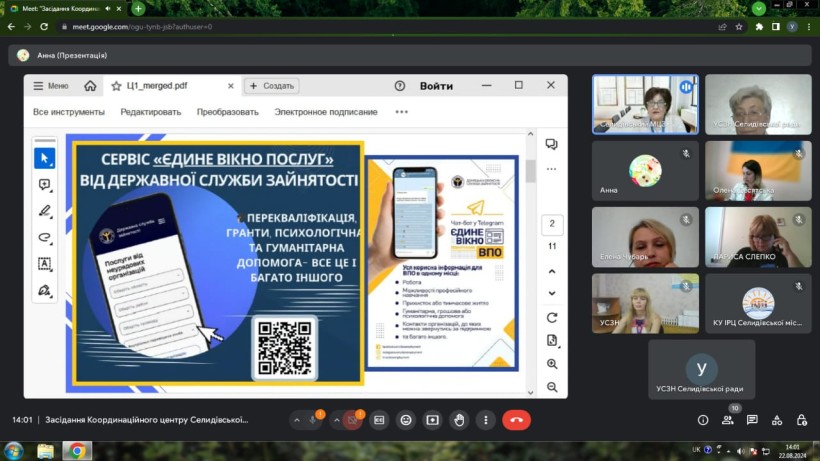
Task: Select the arrow selection tool in PDF toolbar
Action: tap(44, 158)
